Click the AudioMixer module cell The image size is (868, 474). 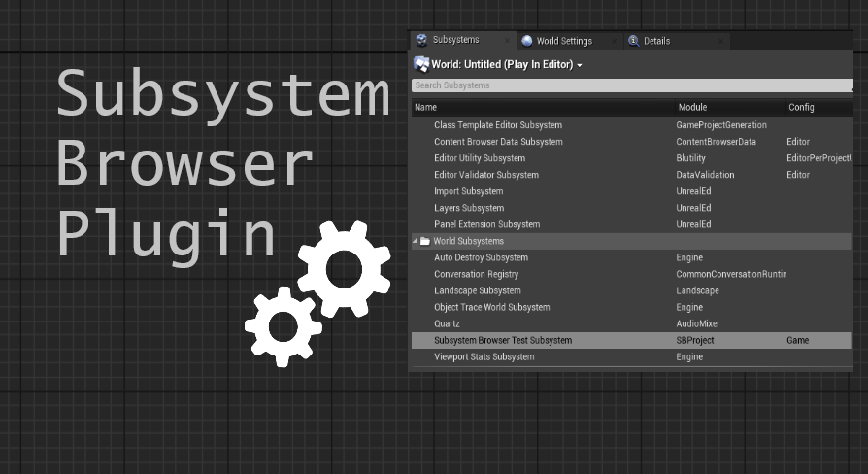(x=697, y=324)
